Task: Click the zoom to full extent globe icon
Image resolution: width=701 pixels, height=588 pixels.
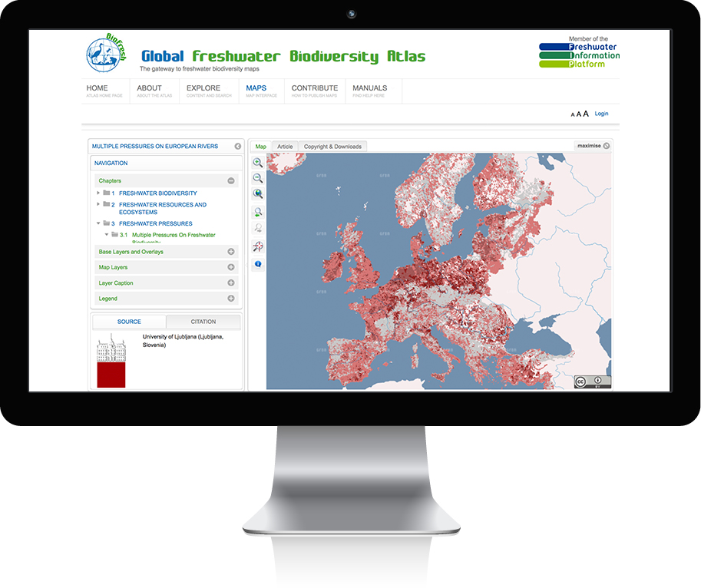Action: 258,194
